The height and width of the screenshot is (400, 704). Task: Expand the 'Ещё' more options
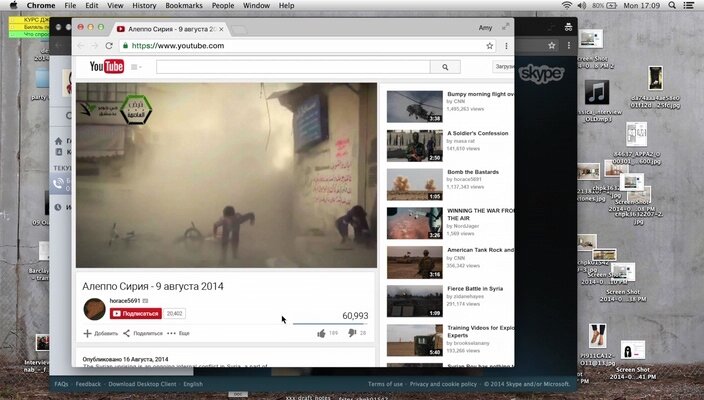click(180, 333)
